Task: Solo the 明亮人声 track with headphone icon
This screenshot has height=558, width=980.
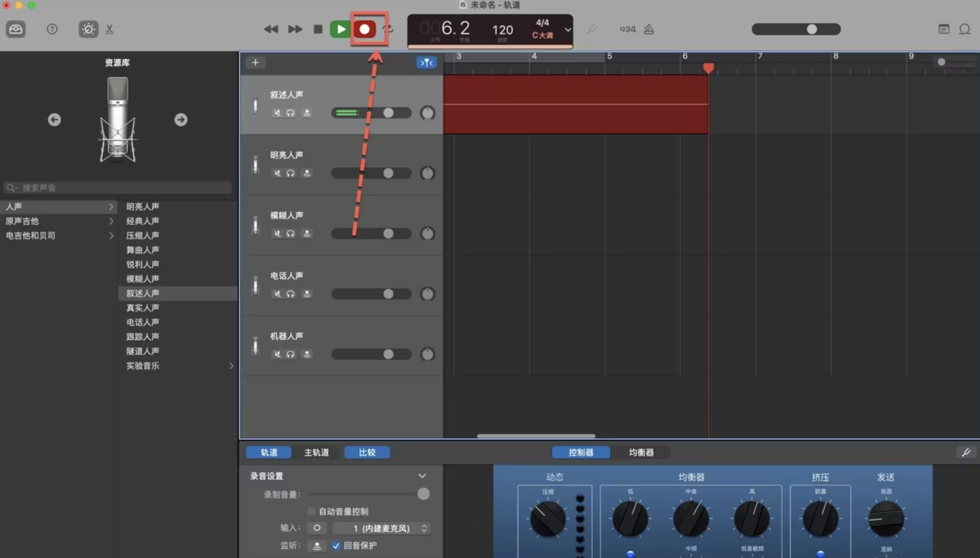Action: (291, 173)
